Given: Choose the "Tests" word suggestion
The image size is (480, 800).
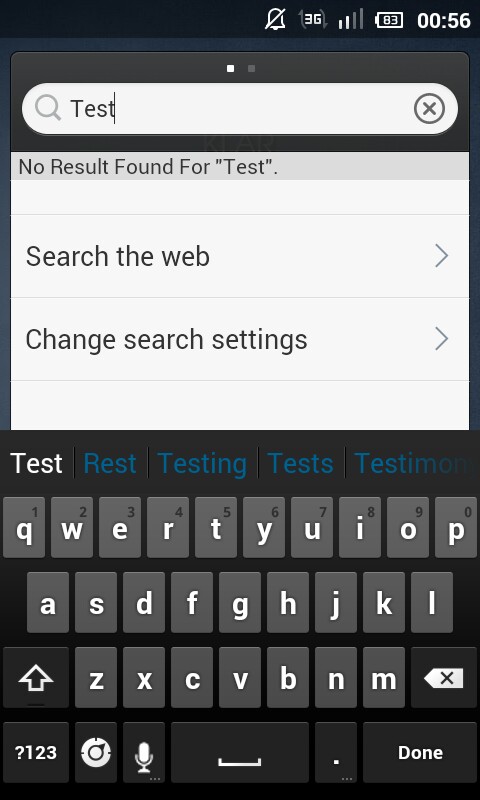Looking at the screenshot, I should pos(300,463).
